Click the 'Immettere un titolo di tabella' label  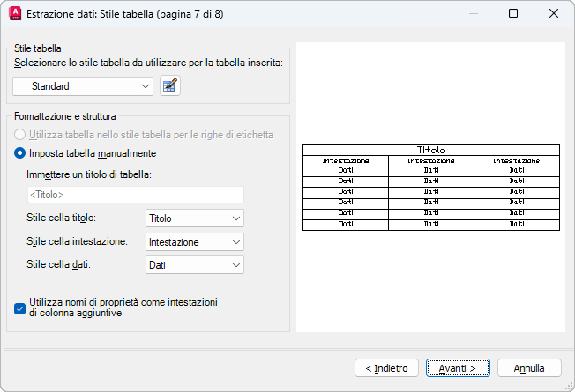pos(89,174)
